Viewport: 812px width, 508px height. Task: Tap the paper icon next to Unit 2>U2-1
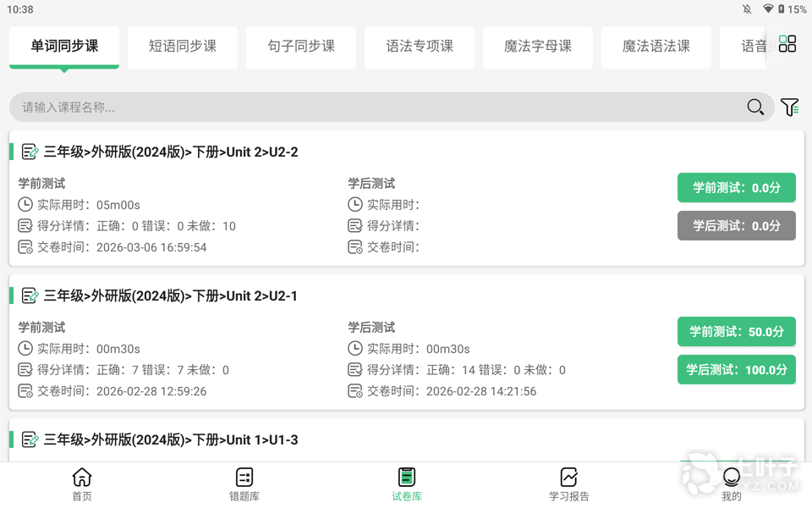coord(30,296)
